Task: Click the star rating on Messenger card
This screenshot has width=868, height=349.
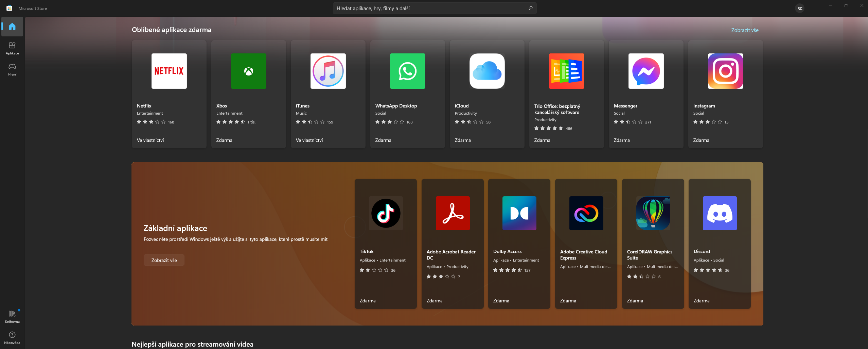Action: (628, 122)
